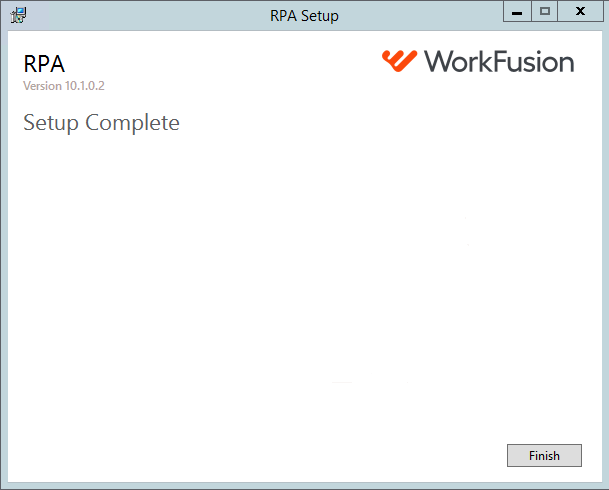This screenshot has height=490, width=609.
Task: Click the word Version under RPA
Action: point(42,86)
